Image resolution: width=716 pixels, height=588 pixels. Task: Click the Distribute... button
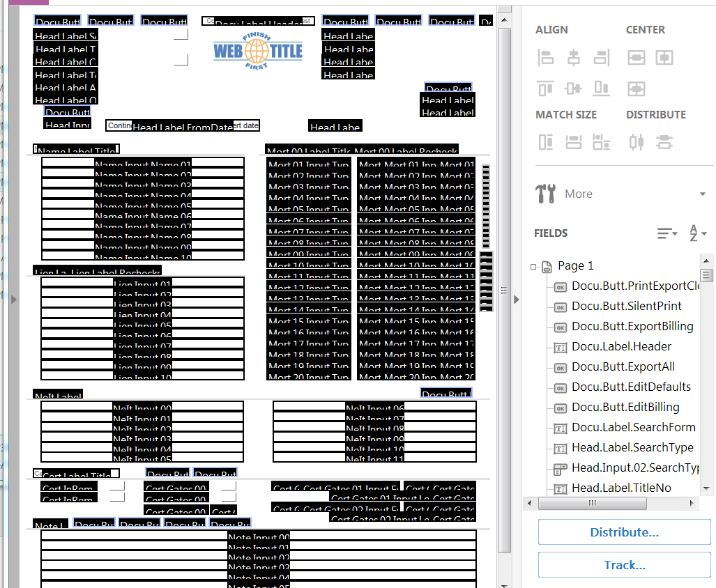(624, 532)
